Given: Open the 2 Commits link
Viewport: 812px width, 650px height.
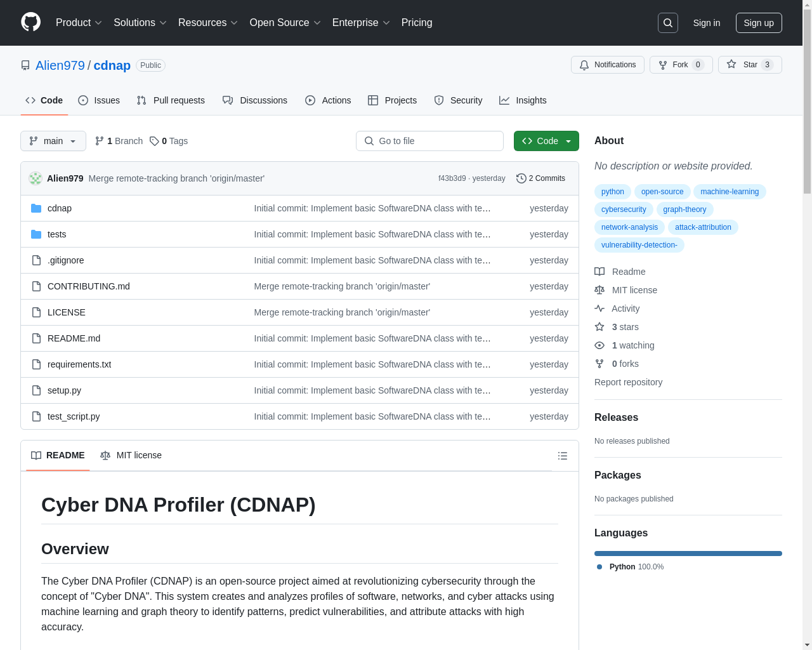Looking at the screenshot, I should (x=540, y=178).
